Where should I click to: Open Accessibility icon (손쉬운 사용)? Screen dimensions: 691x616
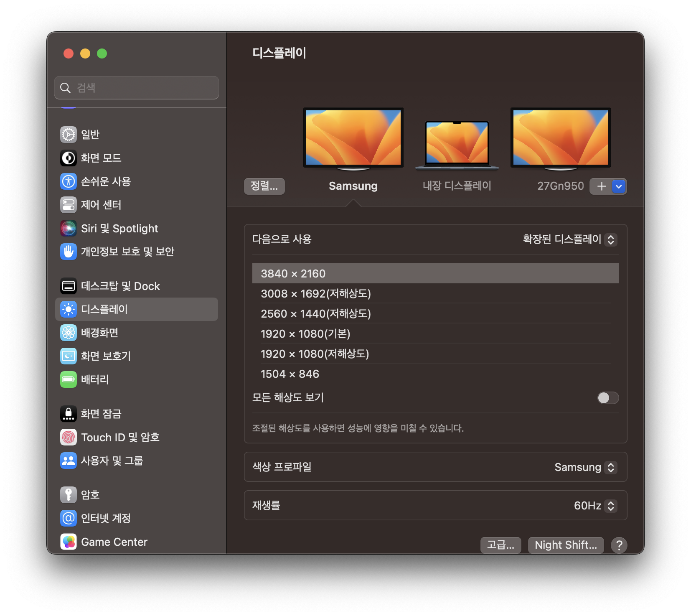click(x=69, y=181)
